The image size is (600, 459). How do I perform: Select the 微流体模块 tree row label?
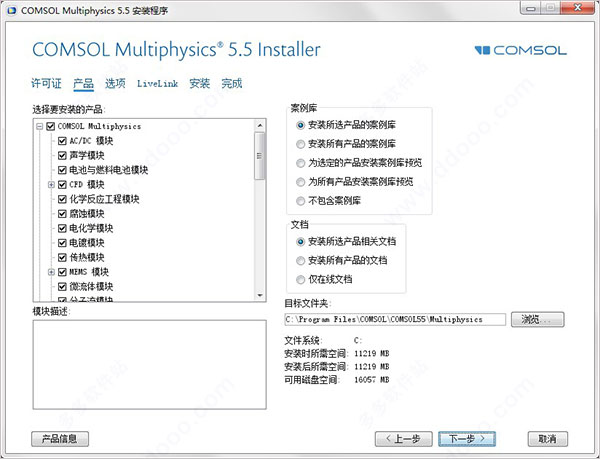click(x=91, y=286)
